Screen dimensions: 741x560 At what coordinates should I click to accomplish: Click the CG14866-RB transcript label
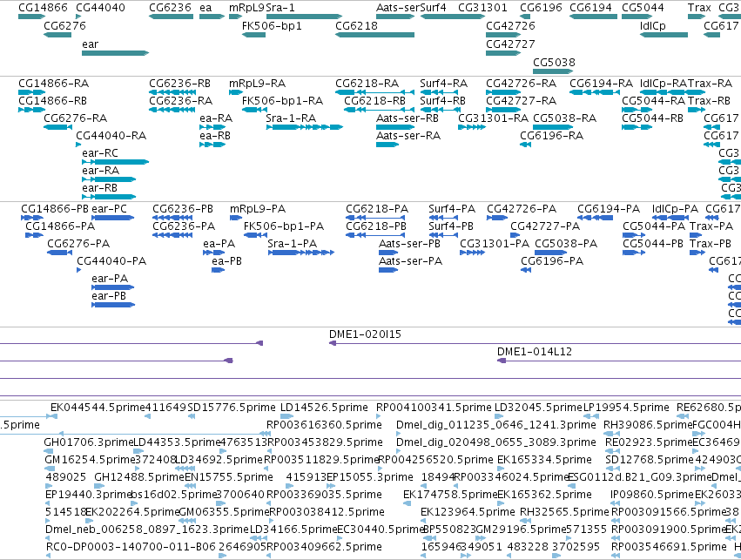coord(52,101)
